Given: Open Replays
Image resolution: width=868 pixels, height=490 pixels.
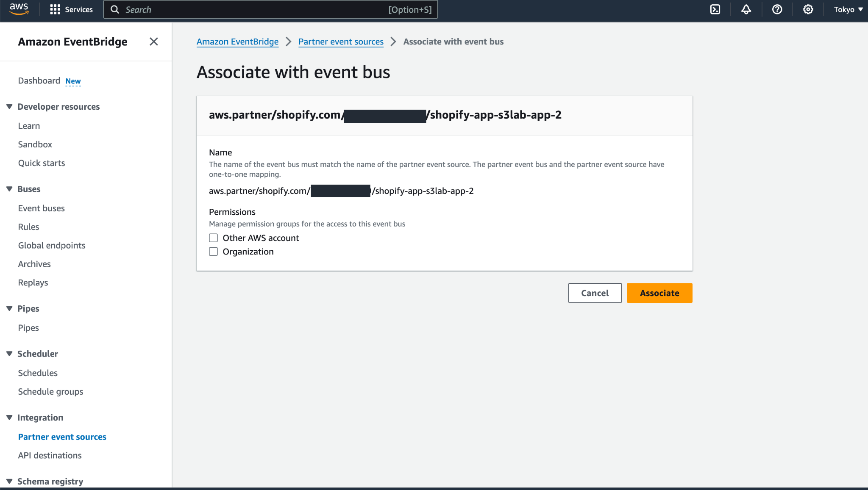Looking at the screenshot, I should (33, 283).
